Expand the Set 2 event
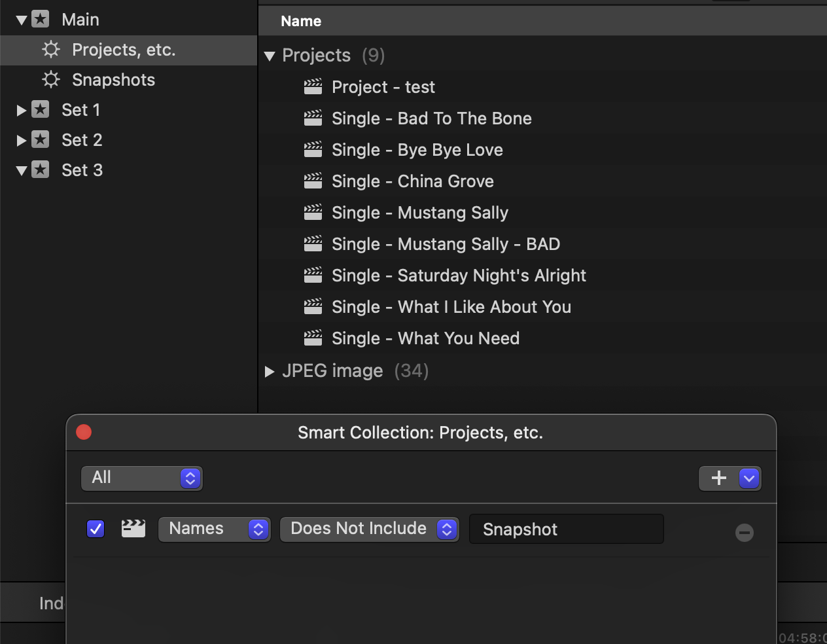 (x=21, y=140)
